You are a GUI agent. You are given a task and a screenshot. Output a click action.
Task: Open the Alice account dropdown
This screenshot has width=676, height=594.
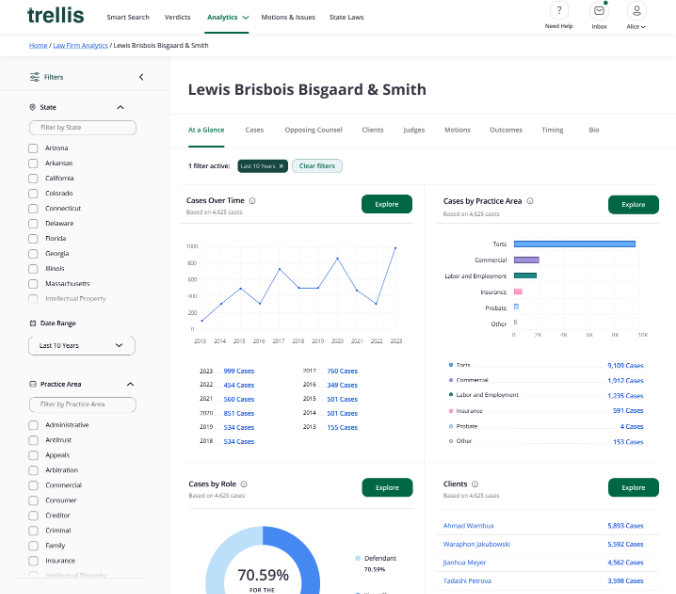[636, 27]
